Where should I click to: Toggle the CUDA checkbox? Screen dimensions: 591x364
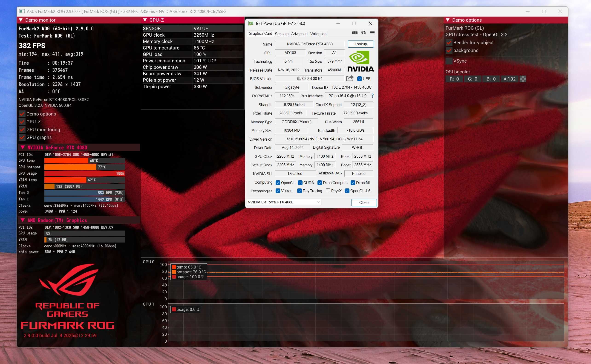[x=300, y=183]
